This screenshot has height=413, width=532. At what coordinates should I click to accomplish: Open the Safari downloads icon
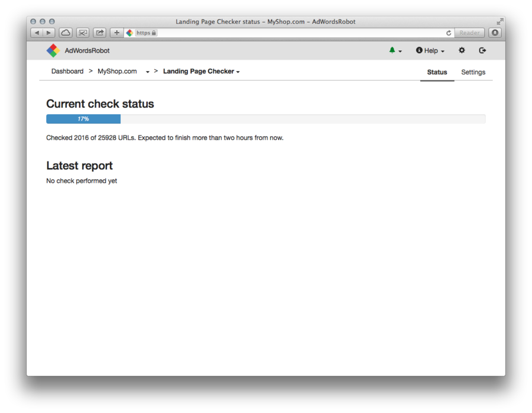pyautogui.click(x=495, y=33)
